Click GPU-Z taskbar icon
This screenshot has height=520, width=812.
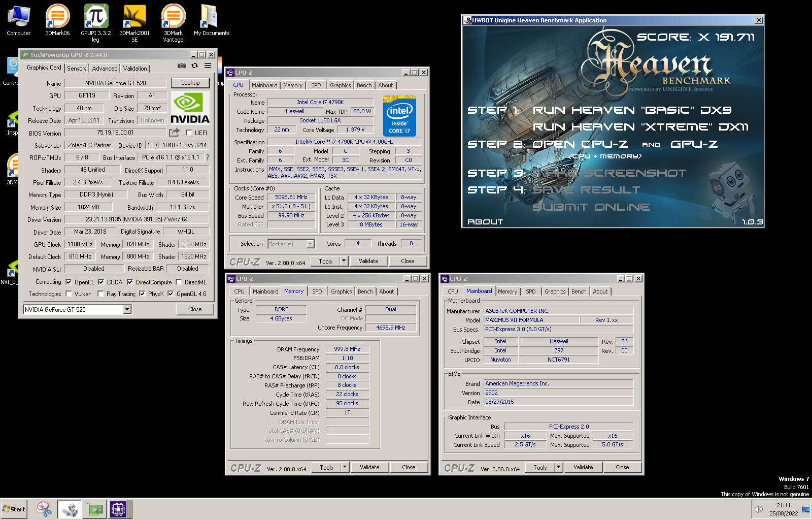95,509
